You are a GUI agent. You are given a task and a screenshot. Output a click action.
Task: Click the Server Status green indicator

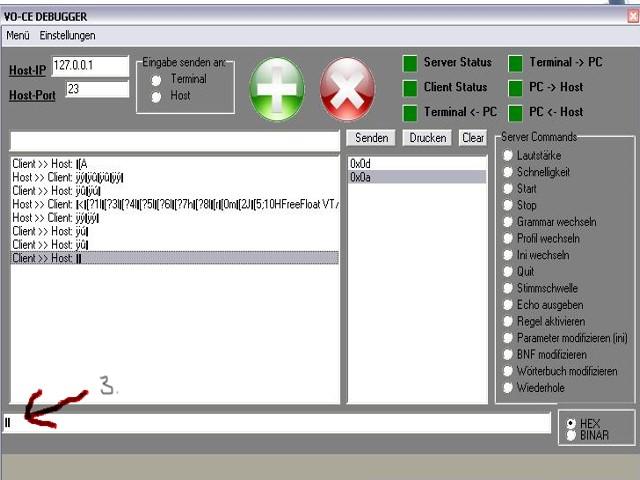[x=410, y=63]
